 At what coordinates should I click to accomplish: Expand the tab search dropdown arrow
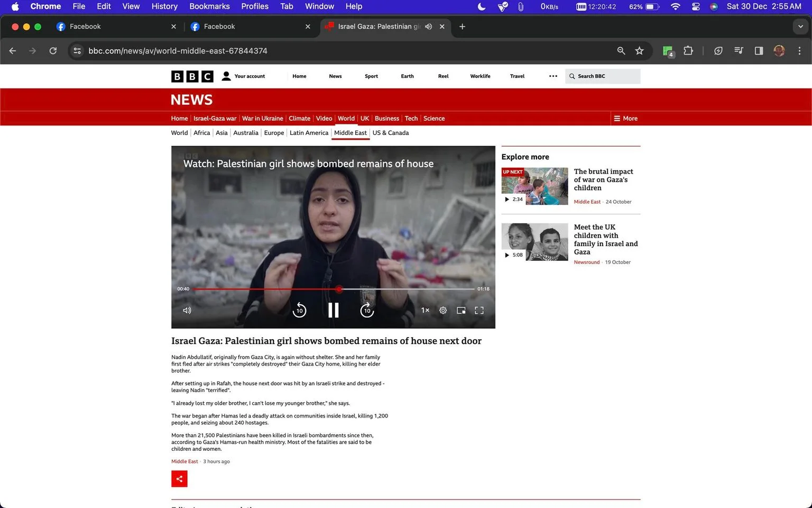[800, 26]
